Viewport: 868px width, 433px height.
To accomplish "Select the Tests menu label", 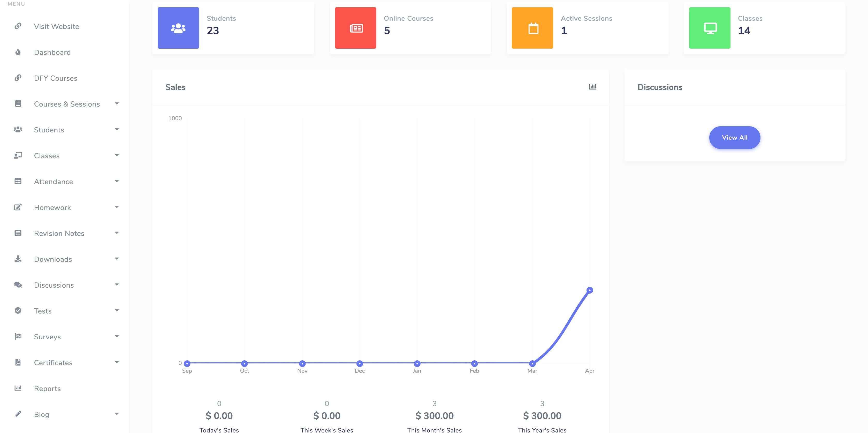I will [42, 311].
